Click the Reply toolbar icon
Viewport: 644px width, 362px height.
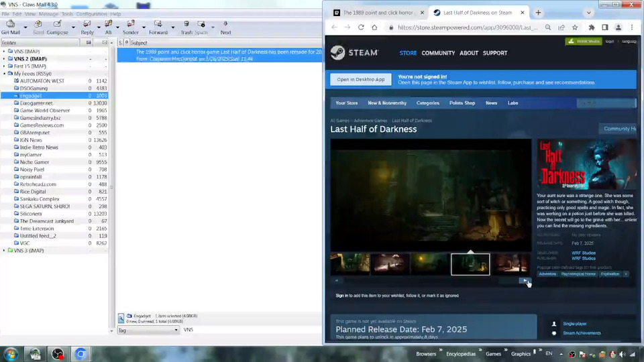pos(87,27)
